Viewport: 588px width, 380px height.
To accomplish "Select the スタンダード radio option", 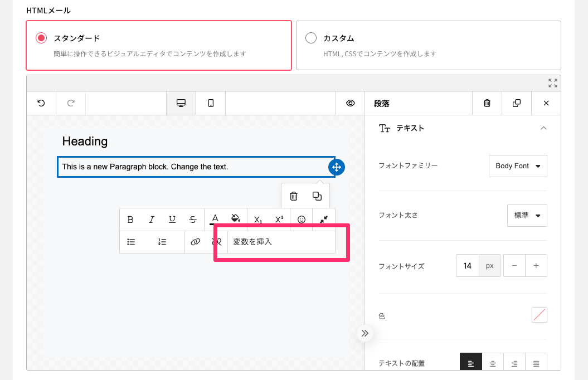I will click(x=41, y=38).
